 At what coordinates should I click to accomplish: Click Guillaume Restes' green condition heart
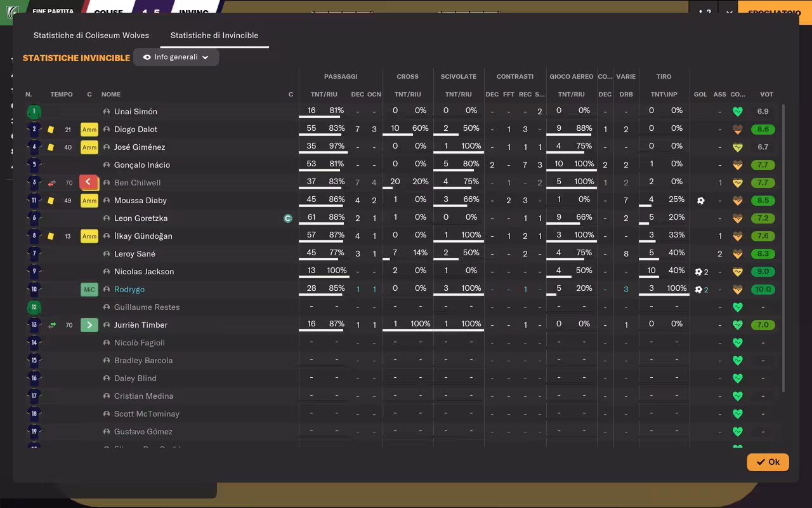(x=737, y=307)
